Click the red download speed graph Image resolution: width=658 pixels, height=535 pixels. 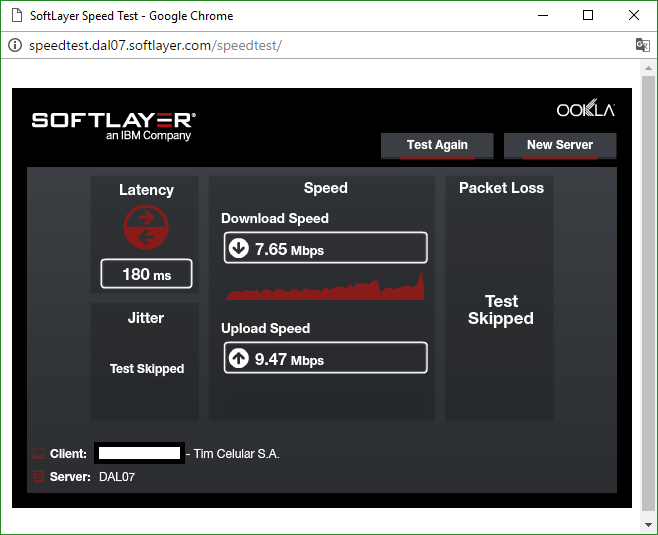325,288
